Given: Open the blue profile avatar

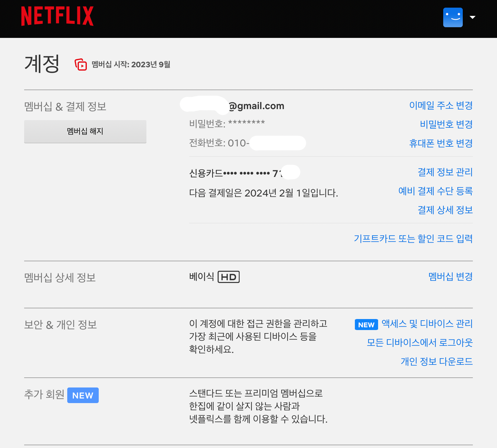Looking at the screenshot, I should click(453, 17).
